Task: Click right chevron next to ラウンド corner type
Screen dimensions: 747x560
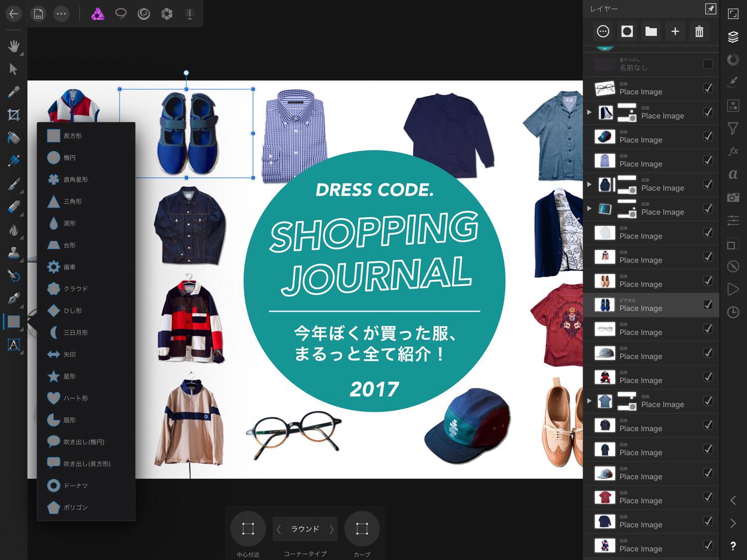Action: (x=331, y=529)
